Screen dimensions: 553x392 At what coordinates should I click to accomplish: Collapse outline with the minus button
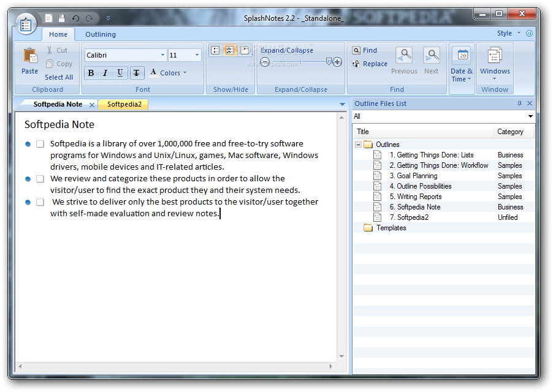click(264, 62)
